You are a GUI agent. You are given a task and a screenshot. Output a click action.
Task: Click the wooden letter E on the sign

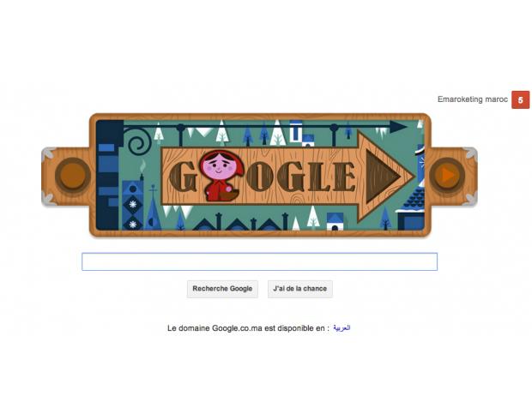(344, 177)
